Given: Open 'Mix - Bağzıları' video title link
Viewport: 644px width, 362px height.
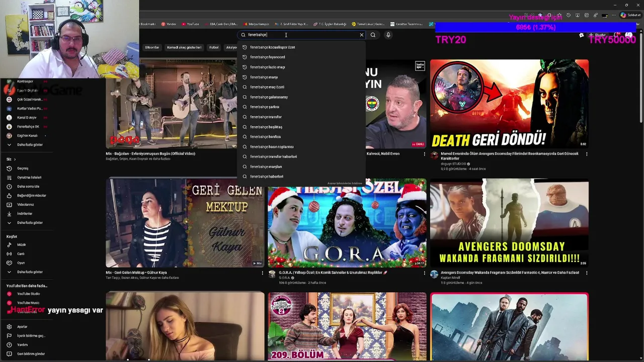Looking at the screenshot, I should (150, 154).
